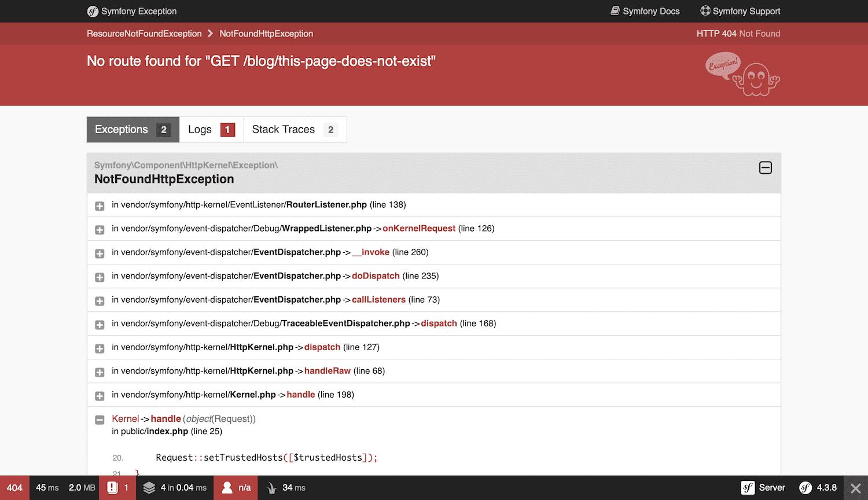Image resolution: width=868 pixels, height=500 pixels.
Task: Expand the RouterListener.php line 138 trace
Action: [x=100, y=206]
